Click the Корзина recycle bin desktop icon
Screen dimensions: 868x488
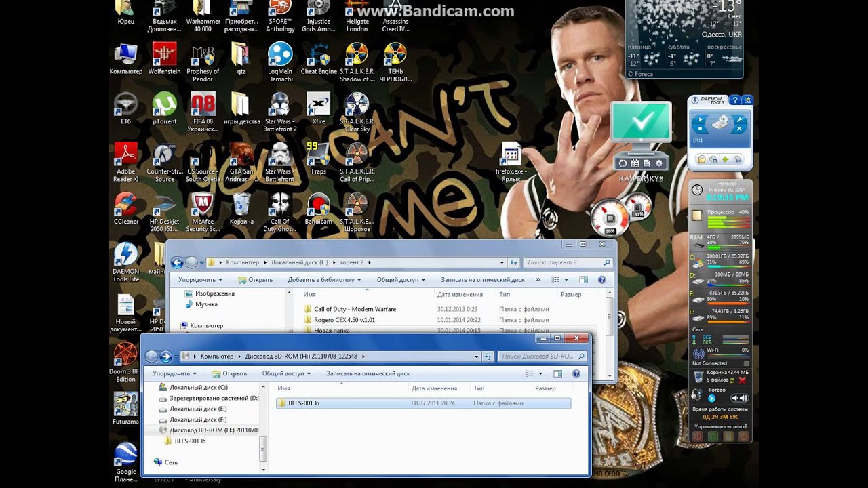(241, 209)
